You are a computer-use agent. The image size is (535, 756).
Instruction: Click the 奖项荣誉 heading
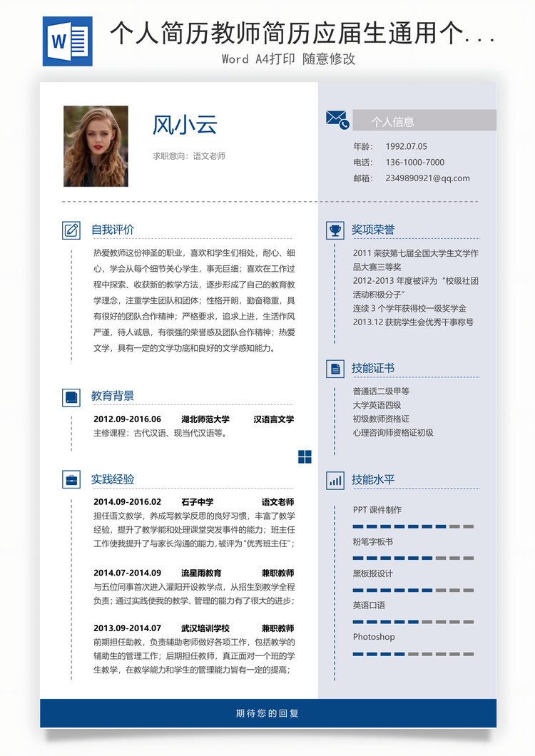pos(373,230)
